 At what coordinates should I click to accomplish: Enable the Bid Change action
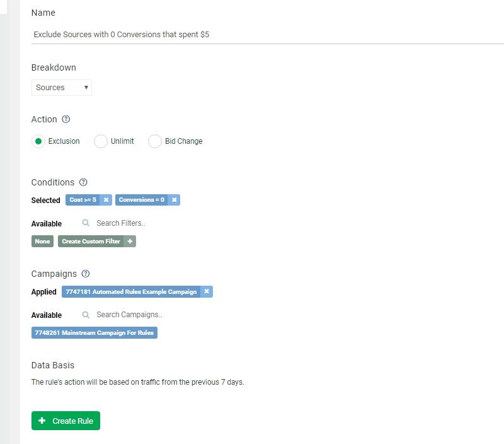pos(155,141)
